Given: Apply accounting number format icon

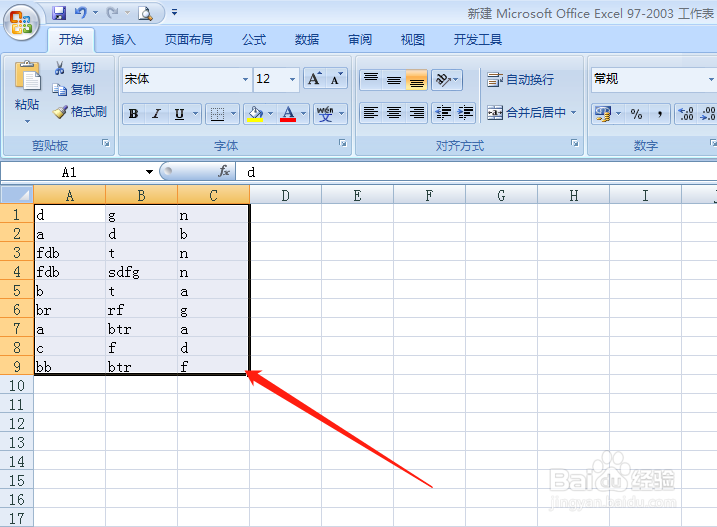Looking at the screenshot, I should 602,113.
